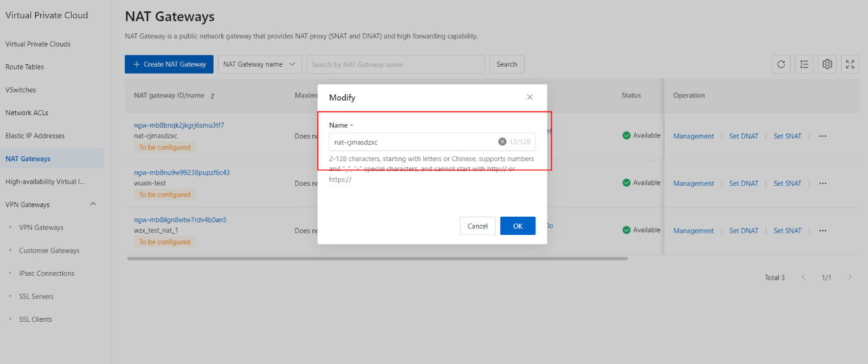Click the Create NAT Gateway button

[169, 64]
